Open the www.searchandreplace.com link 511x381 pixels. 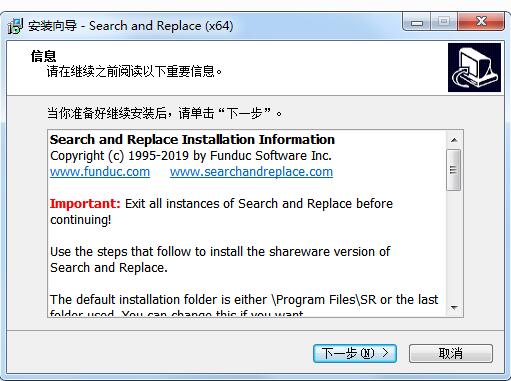point(251,172)
